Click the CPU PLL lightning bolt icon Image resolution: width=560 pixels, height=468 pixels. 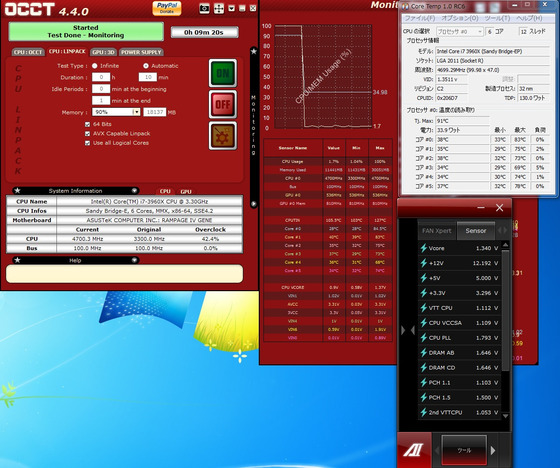tap(424, 338)
